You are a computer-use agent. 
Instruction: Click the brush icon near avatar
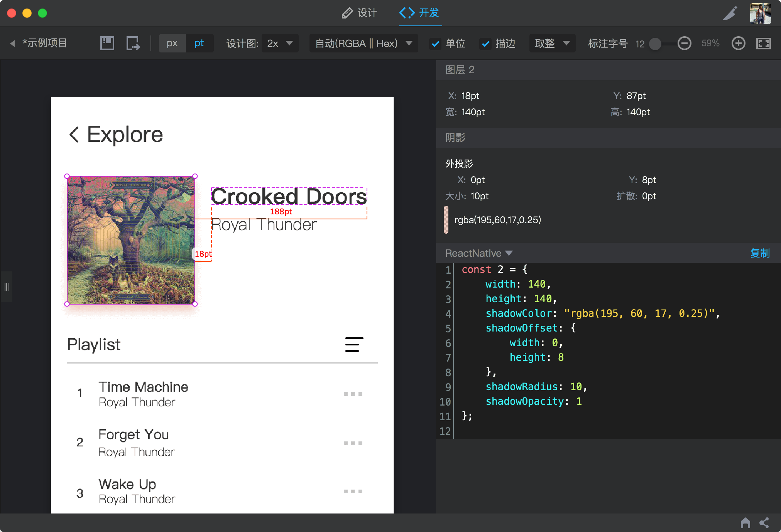[730, 13]
